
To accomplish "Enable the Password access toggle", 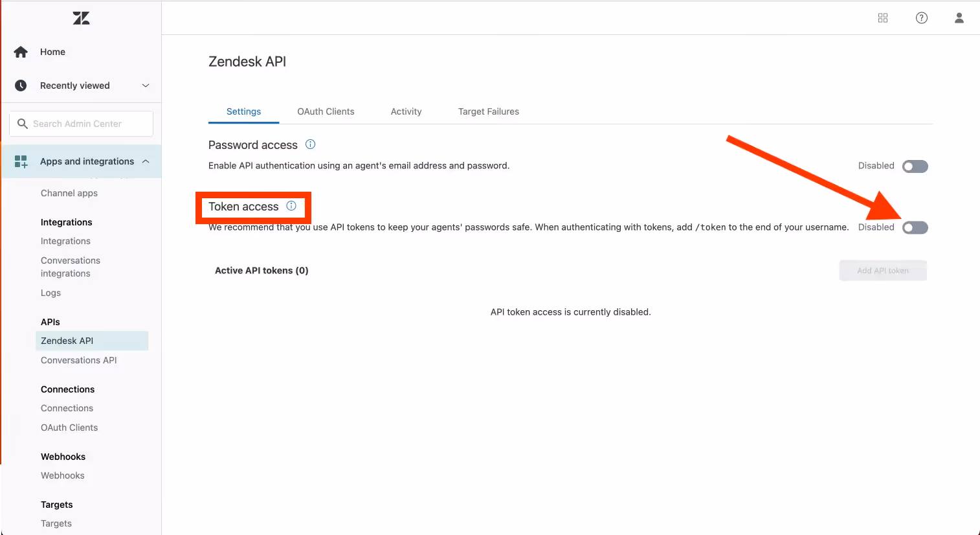I will 915,166.
